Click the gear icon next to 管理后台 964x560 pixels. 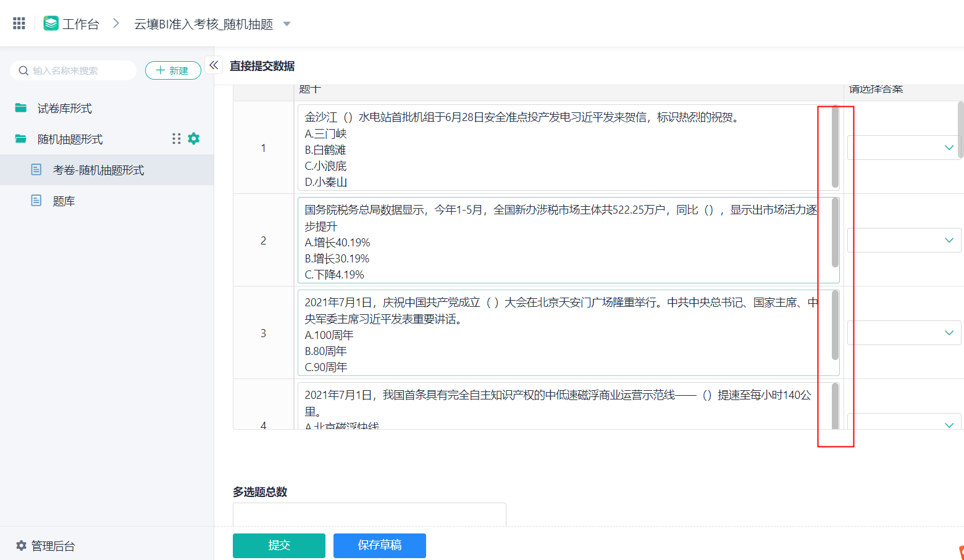click(x=21, y=546)
